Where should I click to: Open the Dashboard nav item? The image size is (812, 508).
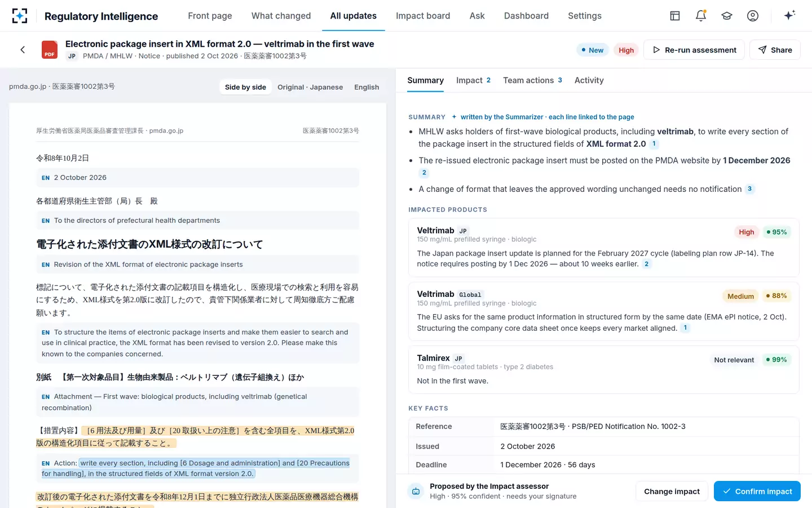[x=526, y=16]
